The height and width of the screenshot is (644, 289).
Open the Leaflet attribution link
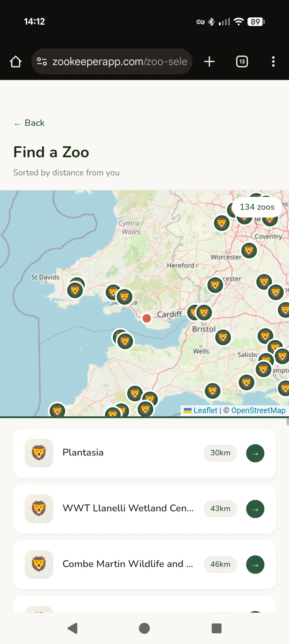[205, 410]
